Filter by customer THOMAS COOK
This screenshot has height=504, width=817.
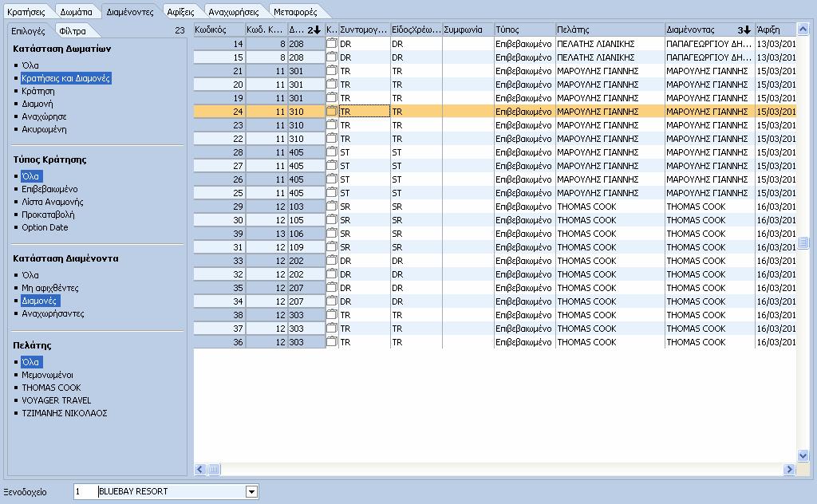tap(51, 388)
